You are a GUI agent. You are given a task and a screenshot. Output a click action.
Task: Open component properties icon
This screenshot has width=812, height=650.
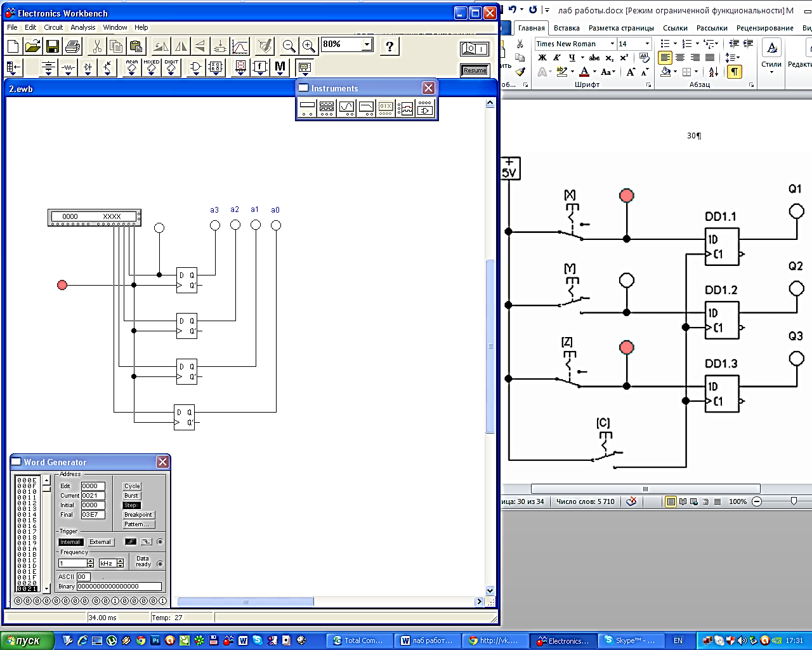tap(265, 46)
